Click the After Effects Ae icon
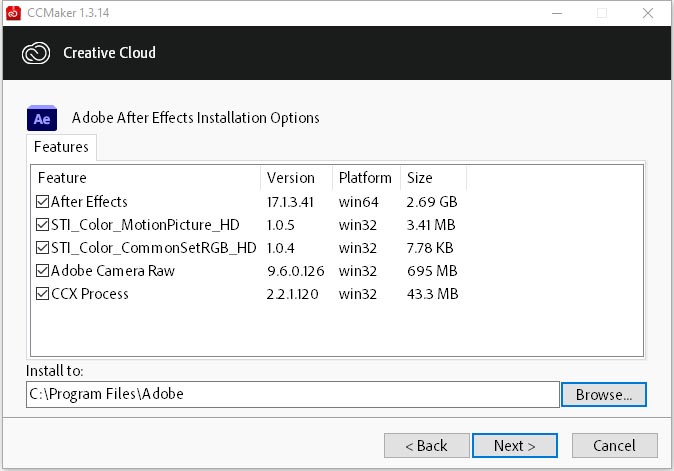Image resolution: width=674 pixels, height=471 pixels. 42,118
